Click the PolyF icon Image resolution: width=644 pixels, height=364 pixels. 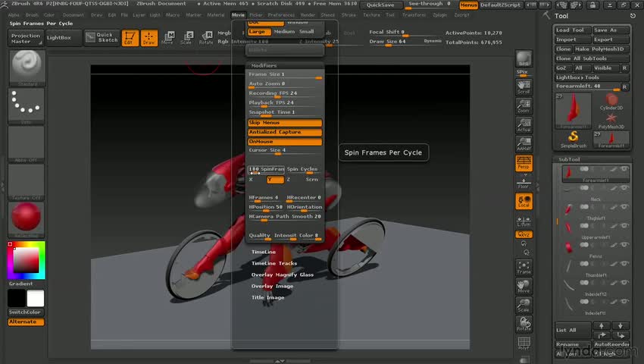click(524, 344)
